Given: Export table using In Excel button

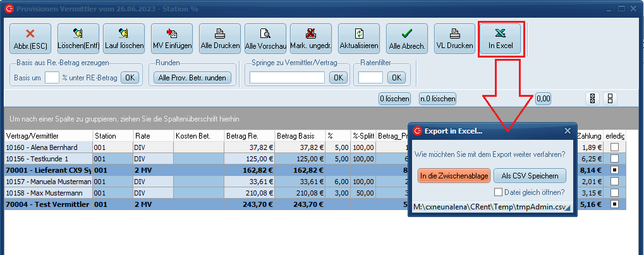Looking at the screenshot, I should (x=500, y=39).
